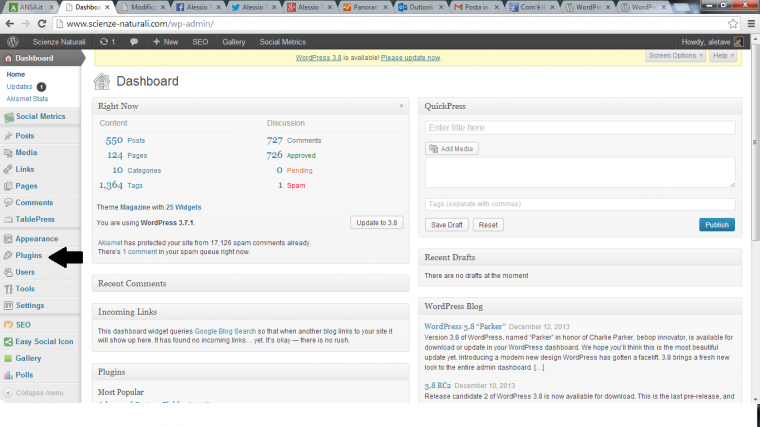760x427 pixels.
Task: Click the Tags input field in QuickPress
Action: (580, 204)
